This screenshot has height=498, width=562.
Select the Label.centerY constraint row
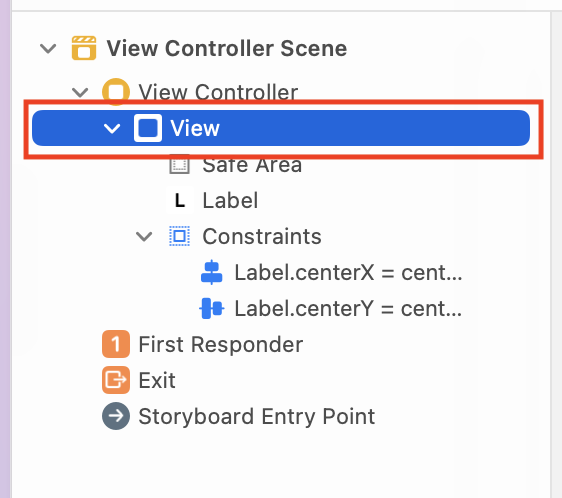click(348, 308)
